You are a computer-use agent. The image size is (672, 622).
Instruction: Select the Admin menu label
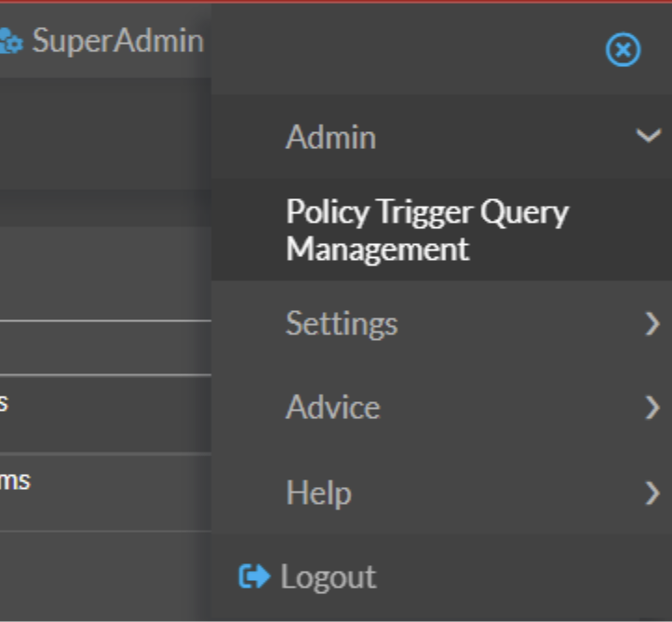pyautogui.click(x=330, y=137)
